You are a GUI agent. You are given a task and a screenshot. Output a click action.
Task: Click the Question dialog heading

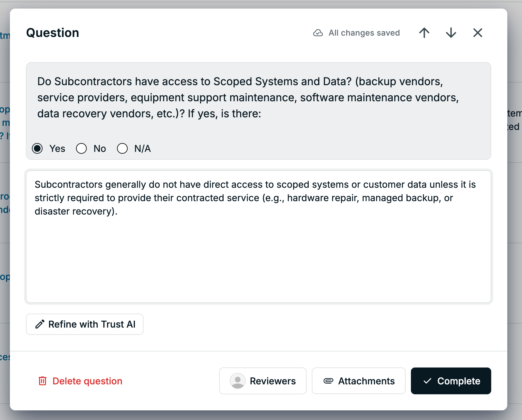(x=53, y=33)
